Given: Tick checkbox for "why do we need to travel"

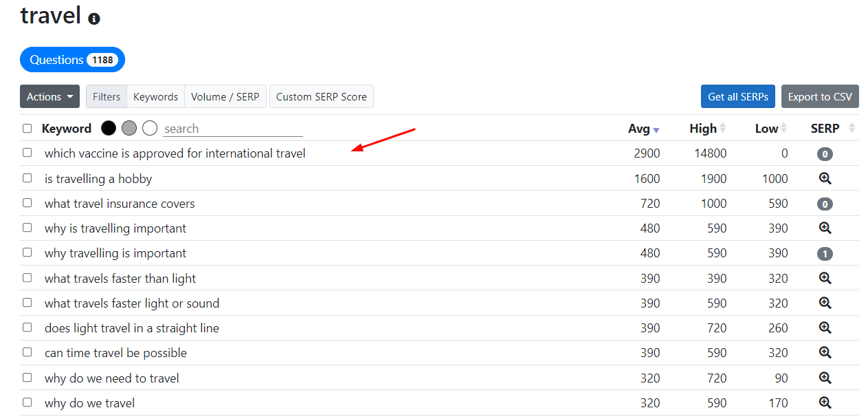Looking at the screenshot, I should tap(27, 378).
